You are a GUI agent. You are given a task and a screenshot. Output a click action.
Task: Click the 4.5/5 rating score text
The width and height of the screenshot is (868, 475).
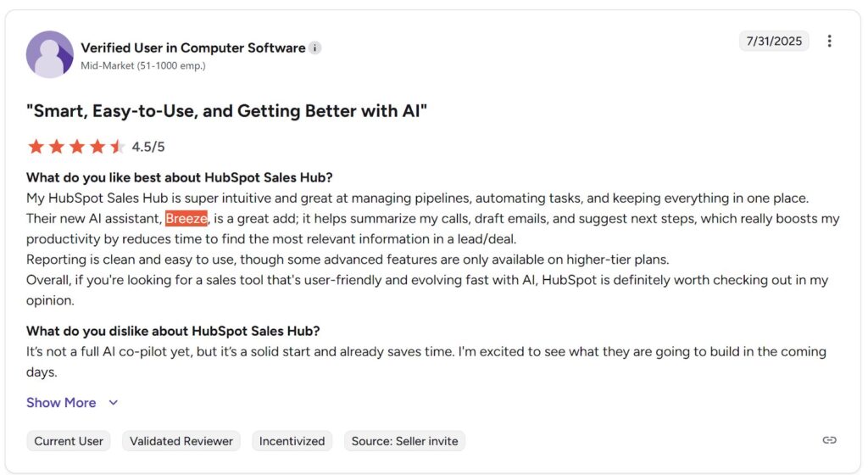point(148,147)
